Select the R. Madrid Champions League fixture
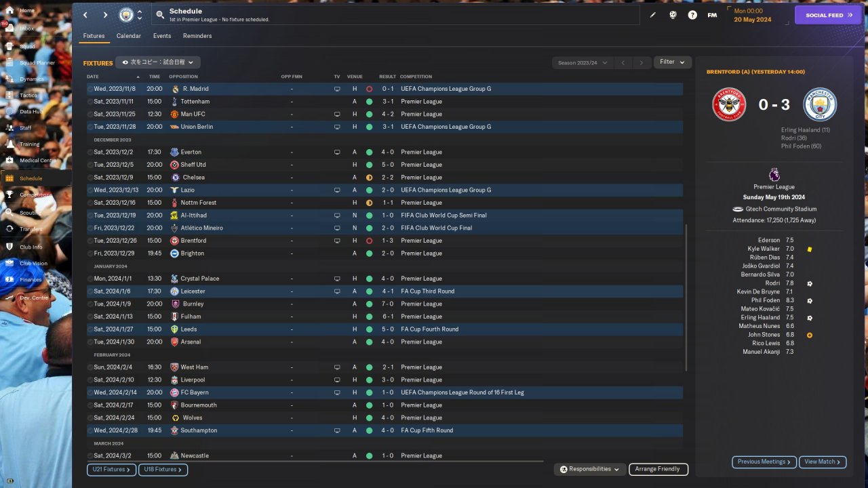Image resolution: width=868 pixels, height=488 pixels. coord(384,89)
